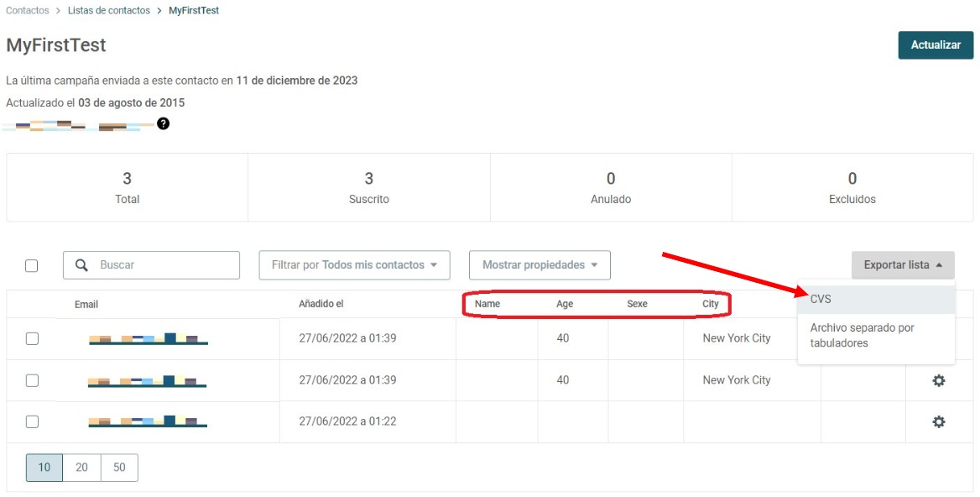Click the magnifying glass search icon
This screenshot has width=980, height=497.
pos(81,265)
